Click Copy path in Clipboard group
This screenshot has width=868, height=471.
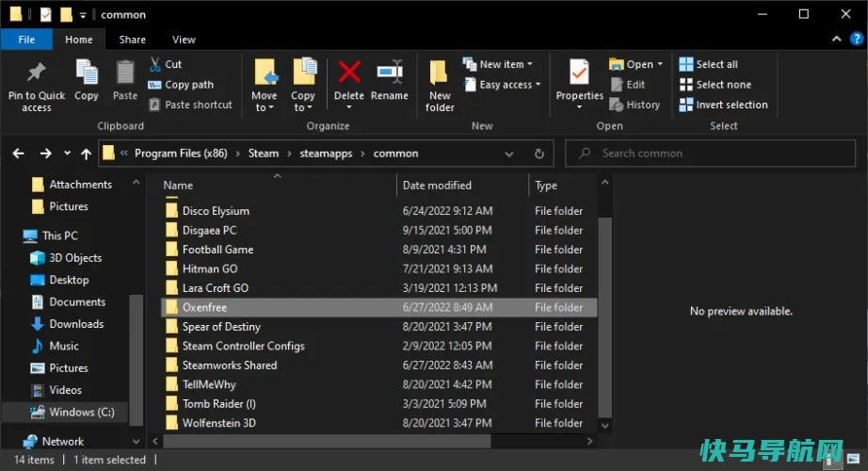coord(181,85)
